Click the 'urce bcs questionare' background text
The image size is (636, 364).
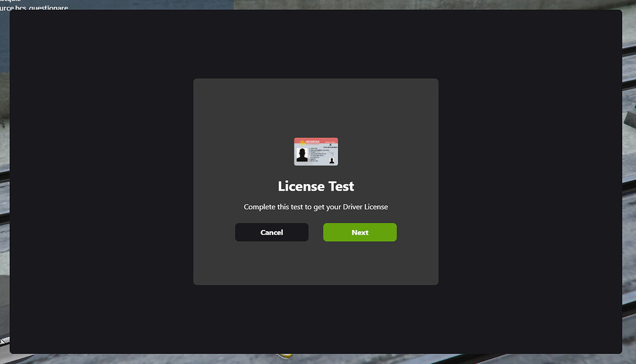[34, 8]
